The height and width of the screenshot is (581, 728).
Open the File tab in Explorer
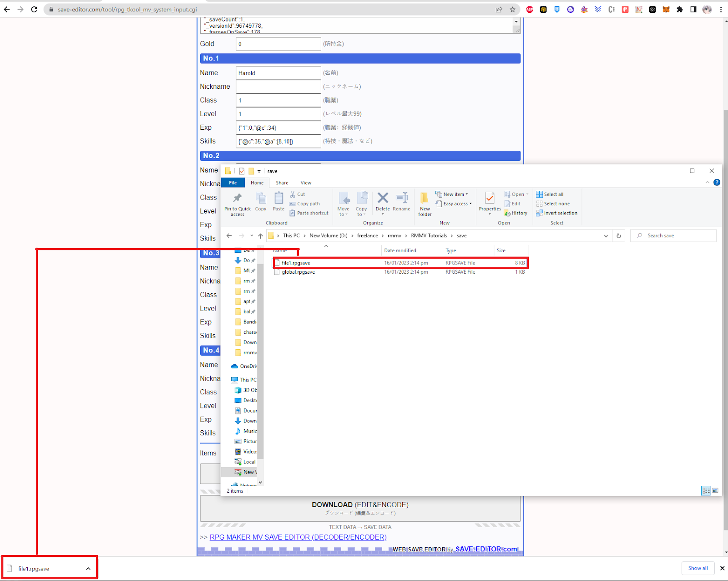[x=233, y=183]
